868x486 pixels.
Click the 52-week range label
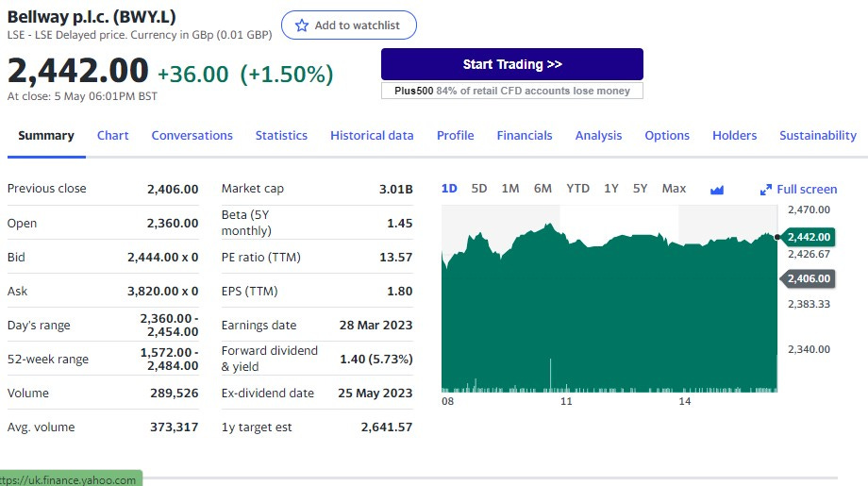(x=47, y=360)
